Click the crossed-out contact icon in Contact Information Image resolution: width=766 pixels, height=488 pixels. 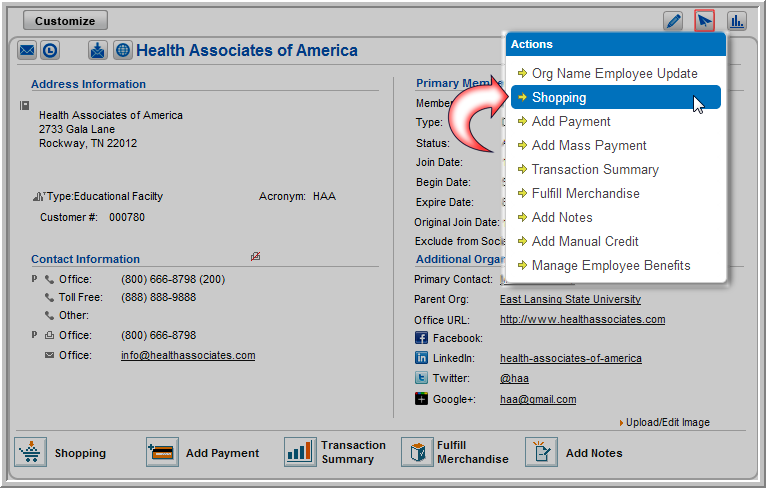tap(255, 256)
